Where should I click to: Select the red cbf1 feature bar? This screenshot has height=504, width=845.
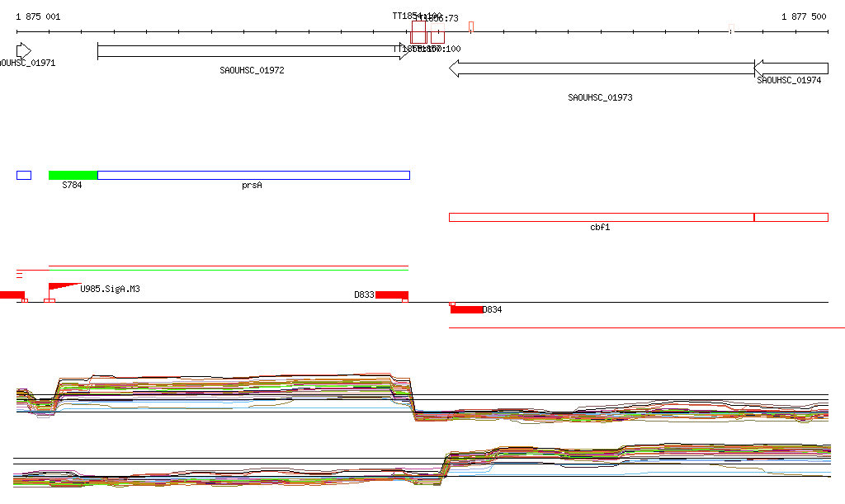click(x=602, y=218)
